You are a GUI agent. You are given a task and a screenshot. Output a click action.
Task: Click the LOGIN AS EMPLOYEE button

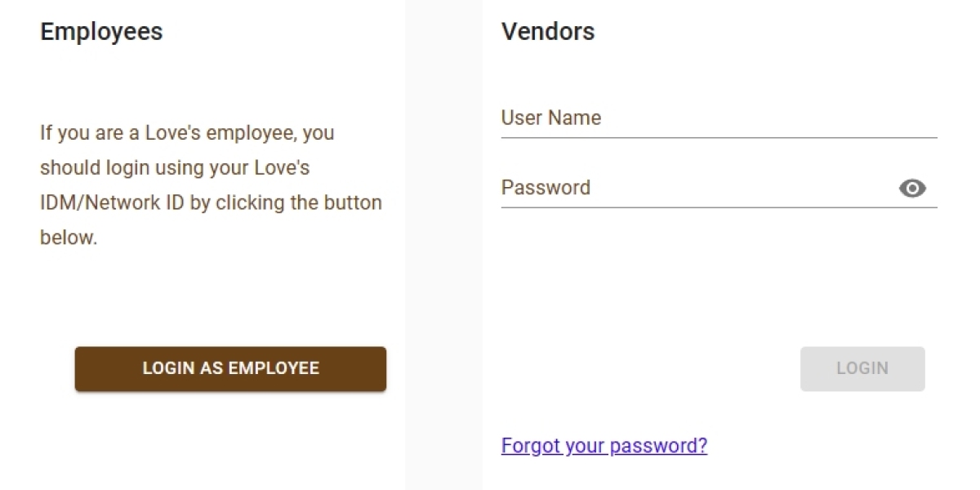pyautogui.click(x=230, y=368)
